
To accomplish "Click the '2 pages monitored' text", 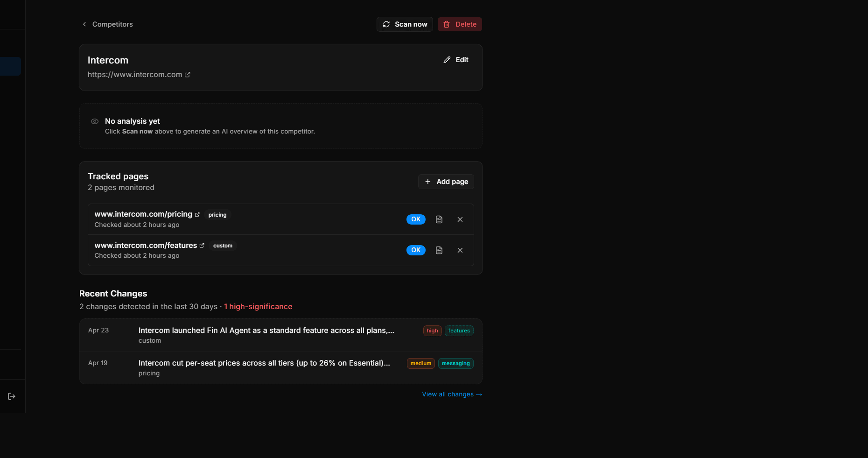I will 121,188.
